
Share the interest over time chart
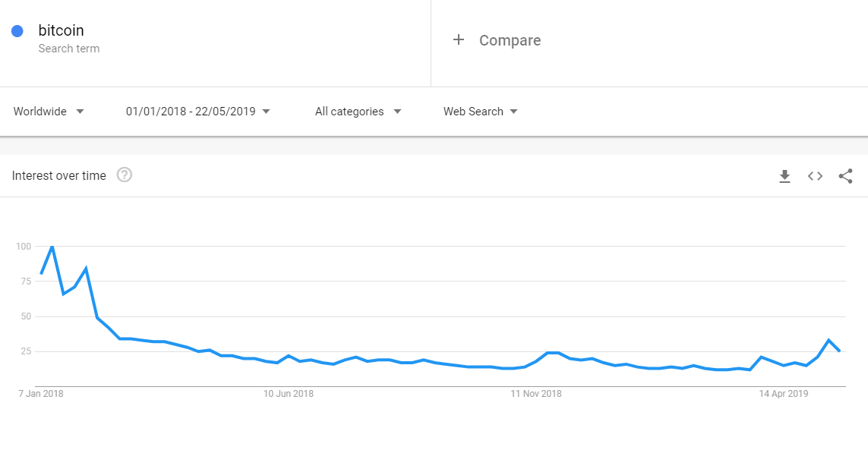pyautogui.click(x=845, y=176)
